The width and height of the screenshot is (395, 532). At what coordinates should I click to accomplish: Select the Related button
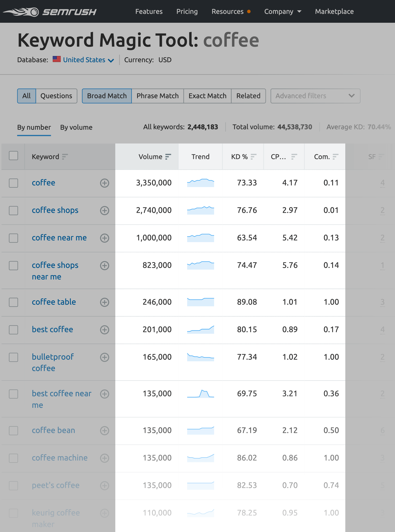tap(248, 96)
